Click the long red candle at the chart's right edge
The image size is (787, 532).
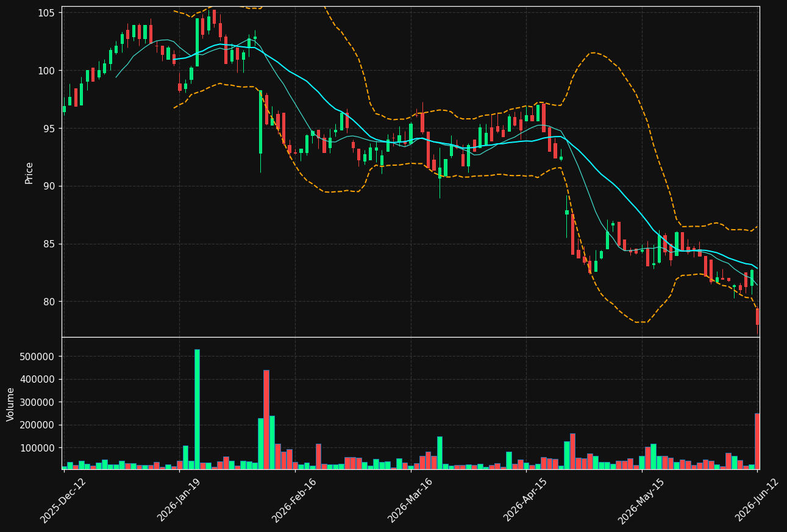point(757,316)
